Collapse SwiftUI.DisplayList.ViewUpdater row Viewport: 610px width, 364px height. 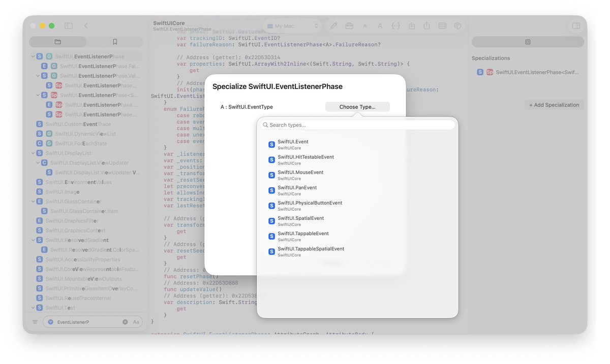coord(38,162)
